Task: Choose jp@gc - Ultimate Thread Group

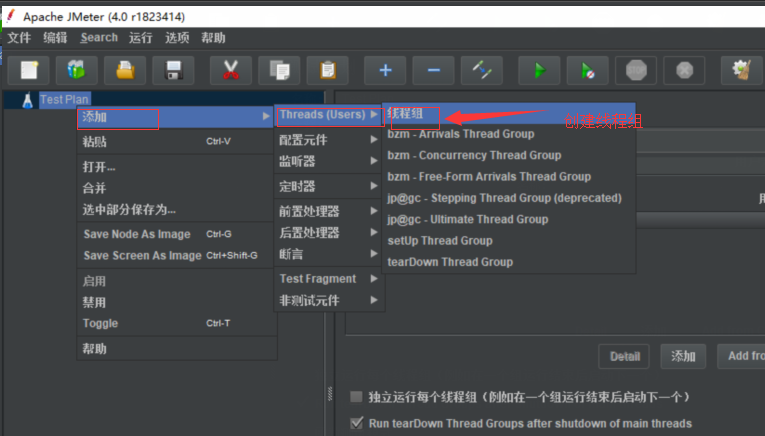Action: (x=509, y=220)
